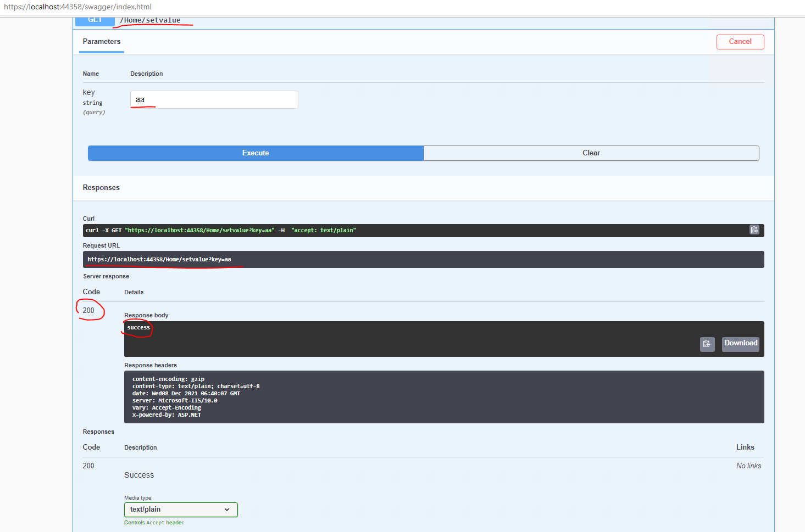Collapse the GET /Home/setvalue operation header
Image resolution: width=805 pixels, height=532 pixels.
[x=423, y=22]
